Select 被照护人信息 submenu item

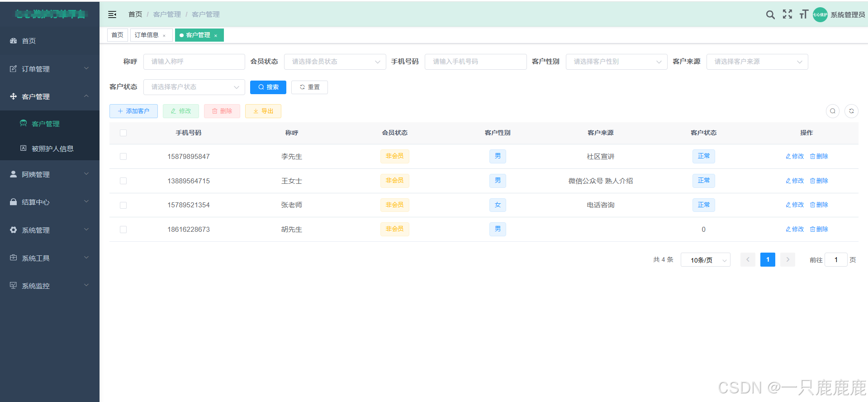(x=50, y=148)
